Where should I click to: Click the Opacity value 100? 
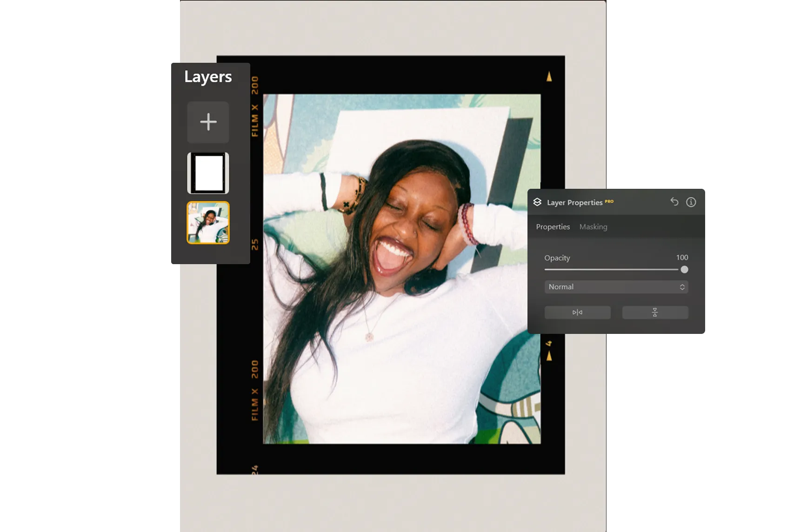point(682,258)
